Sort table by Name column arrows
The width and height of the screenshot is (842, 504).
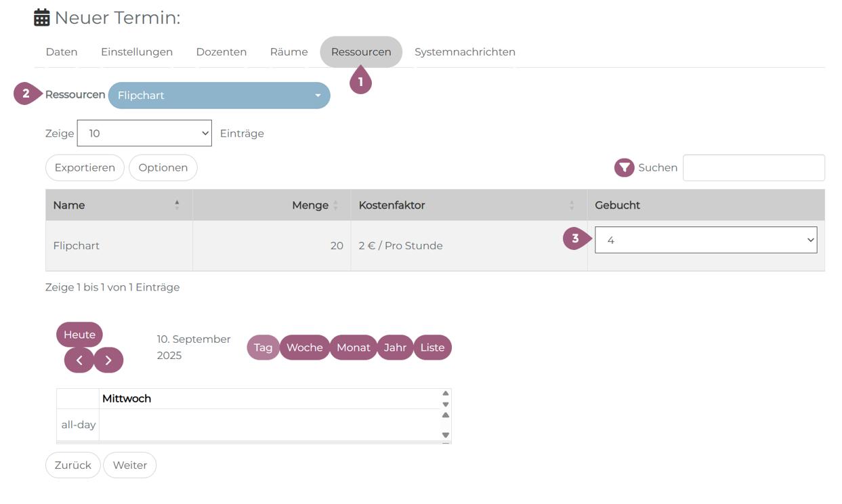click(x=177, y=205)
